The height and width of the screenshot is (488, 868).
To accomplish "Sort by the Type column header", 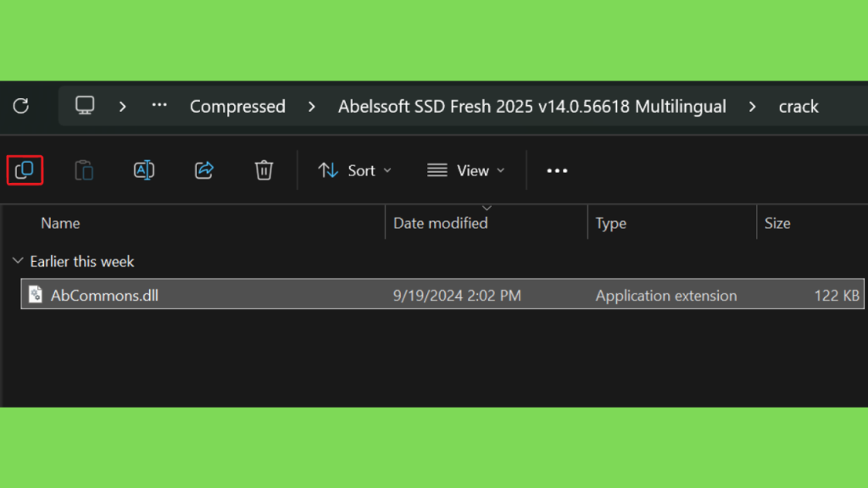I will (610, 223).
